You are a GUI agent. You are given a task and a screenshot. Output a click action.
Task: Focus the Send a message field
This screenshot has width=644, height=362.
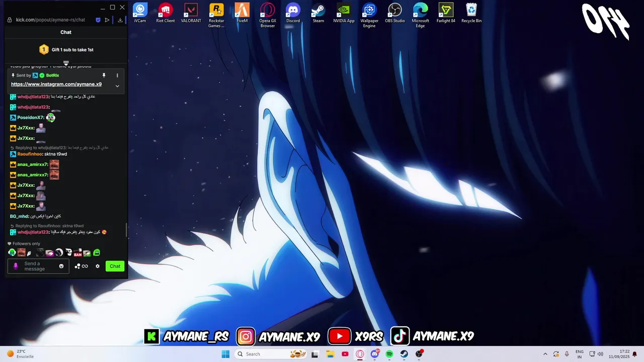[x=38, y=266]
